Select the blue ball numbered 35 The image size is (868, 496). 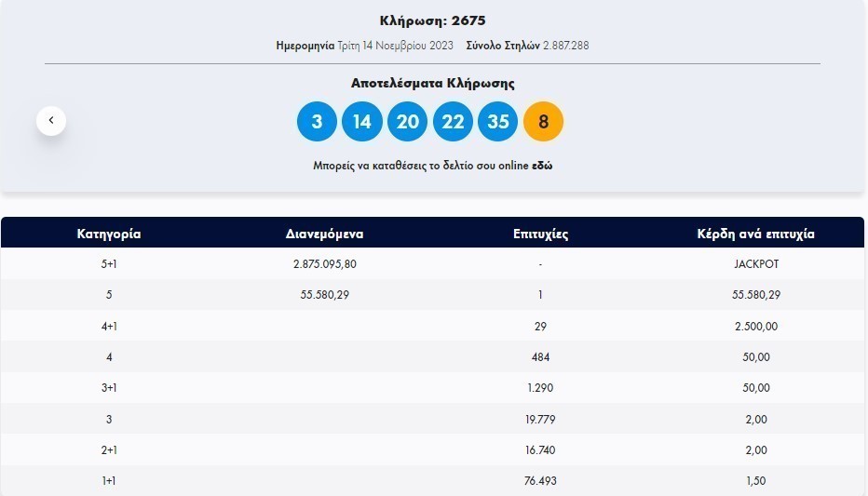point(497,122)
